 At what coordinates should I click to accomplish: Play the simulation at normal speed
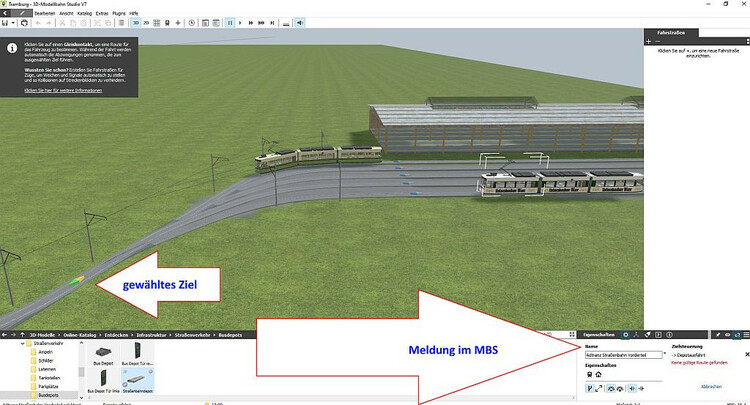[x=240, y=23]
